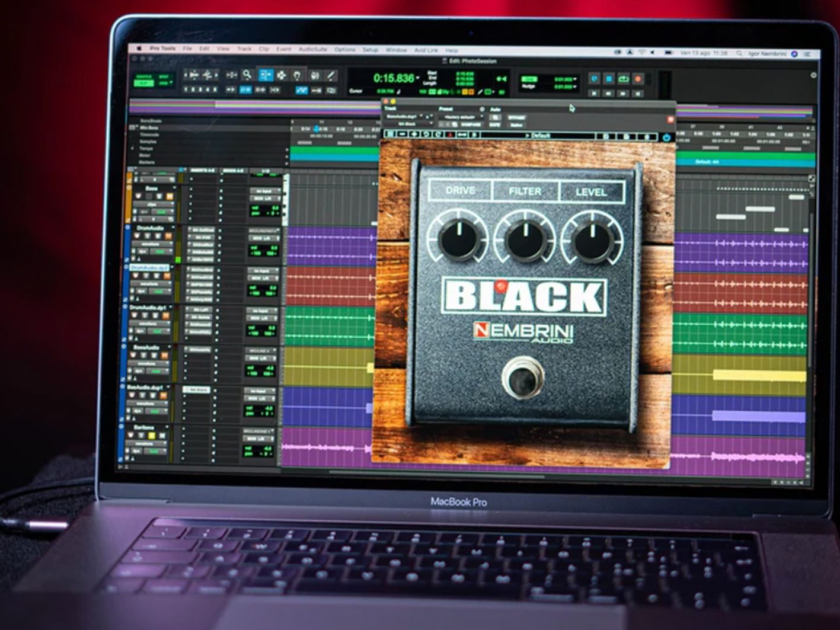Click the Spotlight search icon in menu bar
840x630 pixels.
coord(739,53)
